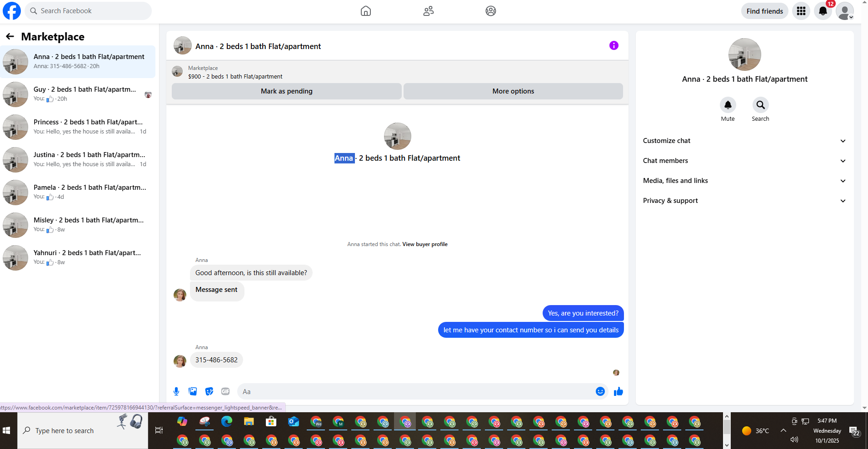
Task: Open Microsoft Edge from the taskbar
Action: 227,422
